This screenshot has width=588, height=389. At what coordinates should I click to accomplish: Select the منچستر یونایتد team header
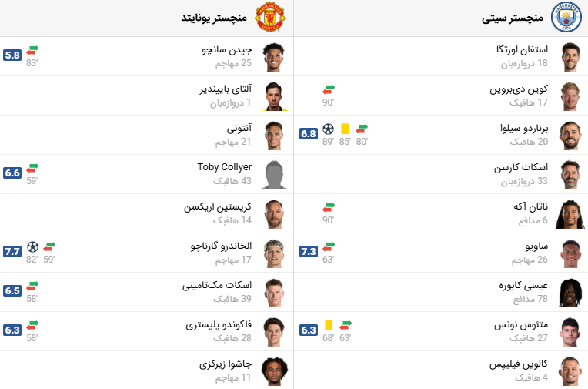215,18
